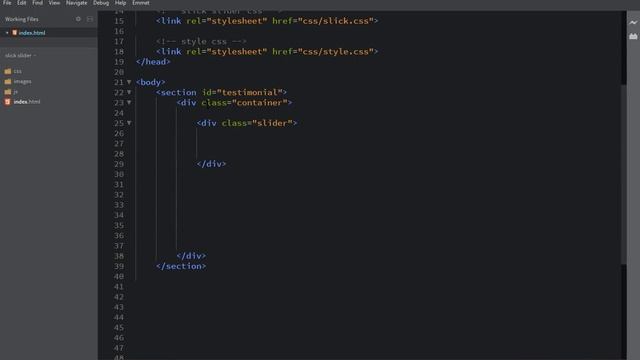Expand the css folder

[x=18, y=71]
